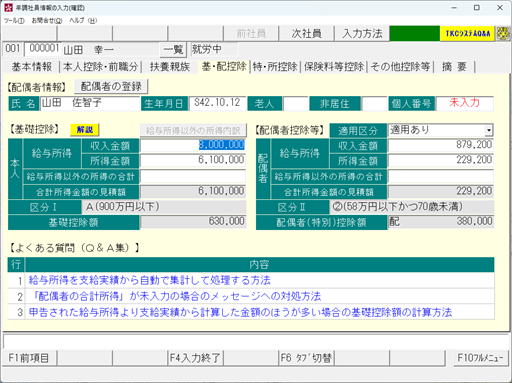Click 配偶者 合計所得金額の見積額 value 229,200

click(x=441, y=191)
